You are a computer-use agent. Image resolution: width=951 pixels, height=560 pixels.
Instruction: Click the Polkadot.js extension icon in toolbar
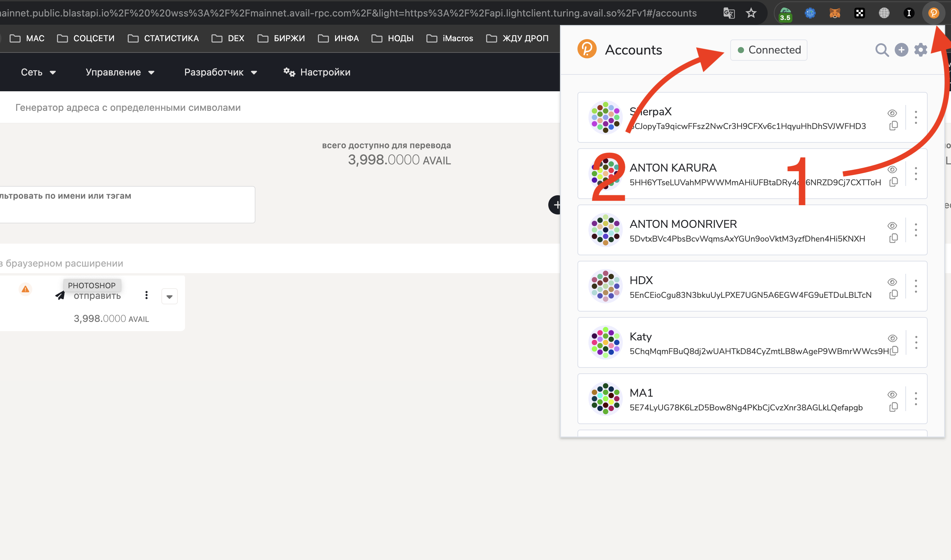tap(933, 13)
